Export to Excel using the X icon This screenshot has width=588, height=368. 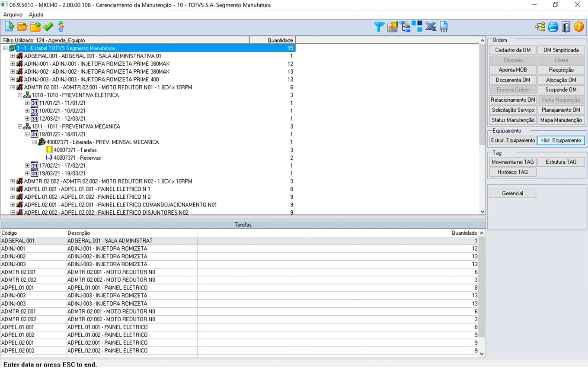click(431, 27)
